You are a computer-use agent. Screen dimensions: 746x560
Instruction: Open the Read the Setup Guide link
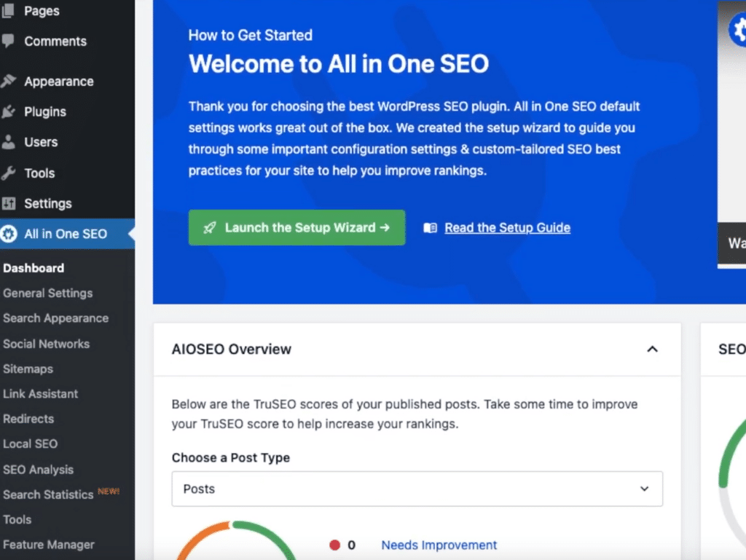coord(507,228)
